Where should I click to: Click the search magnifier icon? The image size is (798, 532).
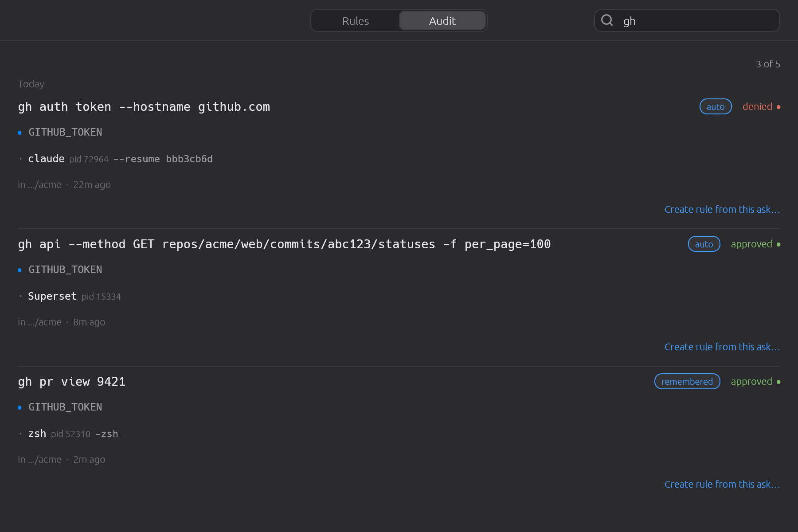607,20
